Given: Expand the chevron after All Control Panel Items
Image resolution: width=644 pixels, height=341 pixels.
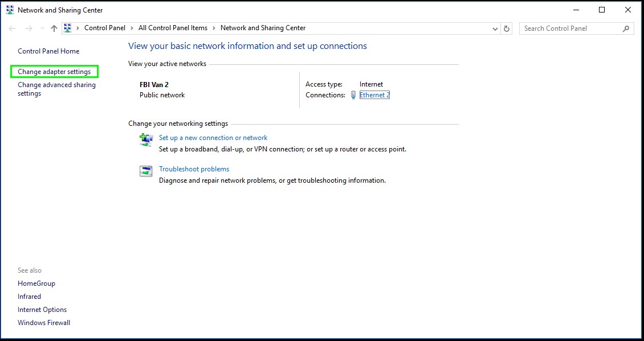Looking at the screenshot, I should point(214,28).
